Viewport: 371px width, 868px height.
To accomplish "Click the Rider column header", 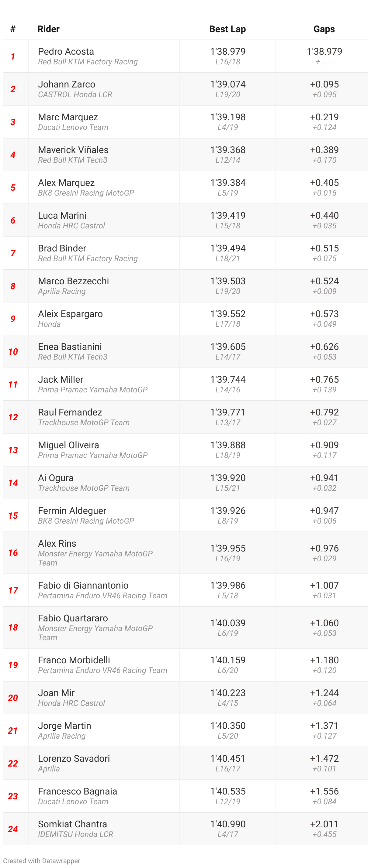I will (49, 29).
